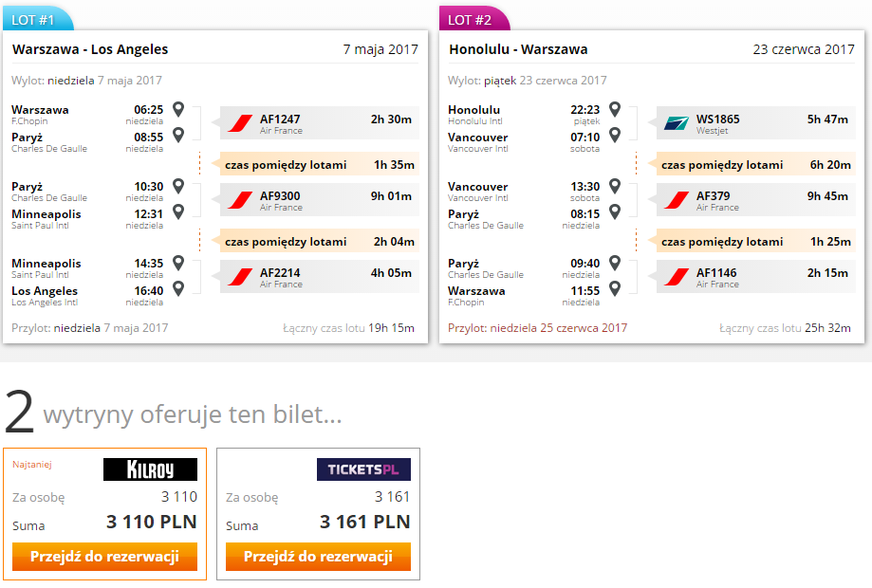872x588 pixels.
Task: Click the location pin beside Vancouver 13:30 departure
Action: click(615, 186)
